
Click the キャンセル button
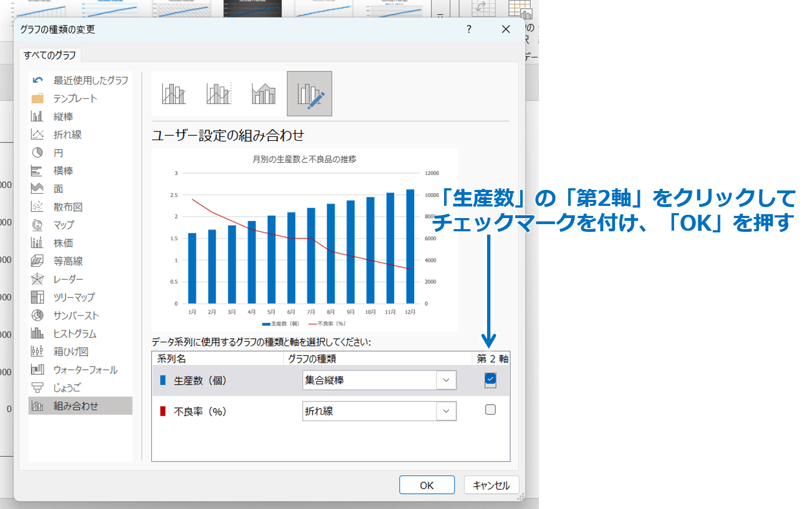[x=492, y=485]
